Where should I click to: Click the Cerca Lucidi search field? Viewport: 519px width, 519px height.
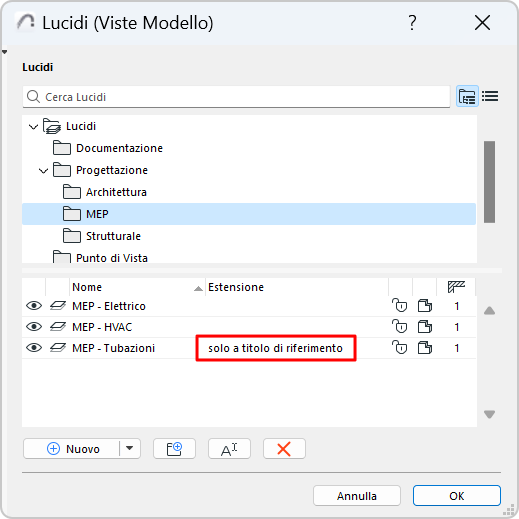tap(236, 97)
